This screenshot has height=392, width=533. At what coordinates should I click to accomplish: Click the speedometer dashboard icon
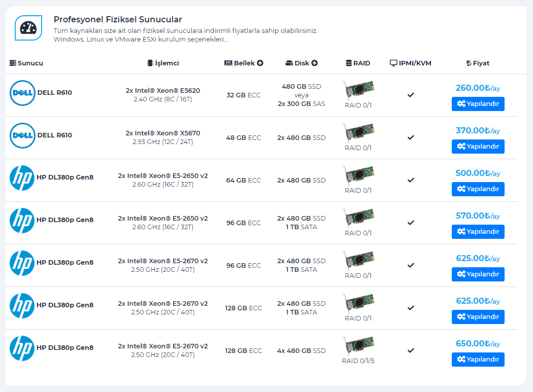(28, 28)
